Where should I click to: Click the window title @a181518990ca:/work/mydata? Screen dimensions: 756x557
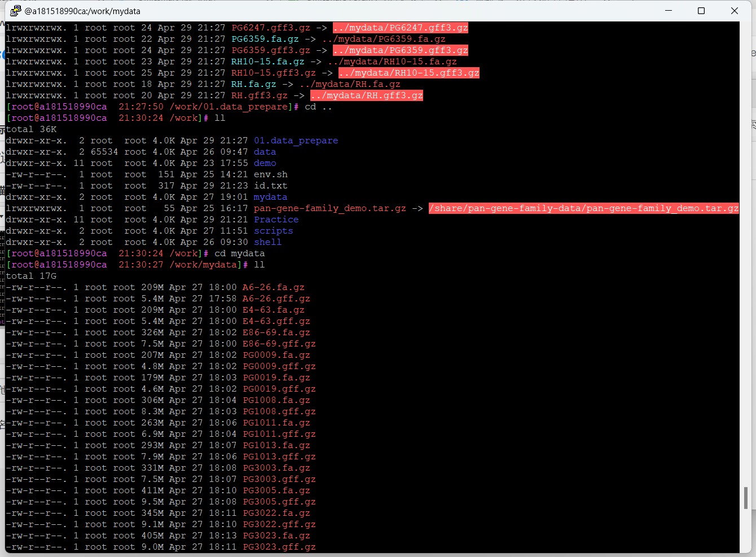point(82,11)
